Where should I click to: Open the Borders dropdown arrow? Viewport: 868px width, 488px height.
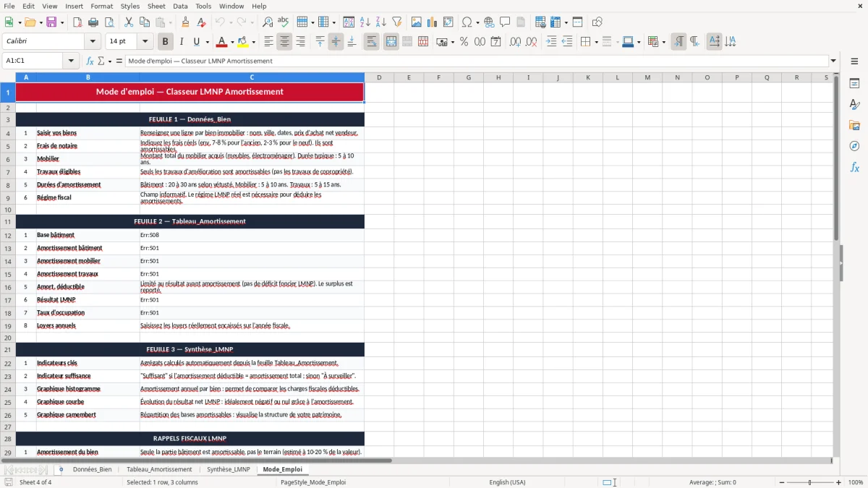(x=596, y=42)
